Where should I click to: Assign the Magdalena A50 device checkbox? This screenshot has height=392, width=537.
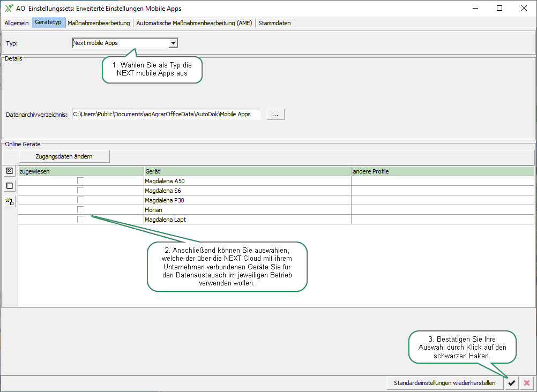pyautogui.click(x=80, y=181)
